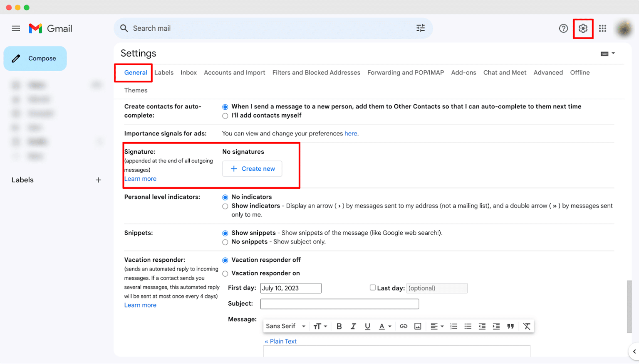
Task: Open the Chat and Meet settings tab
Action: click(x=505, y=72)
